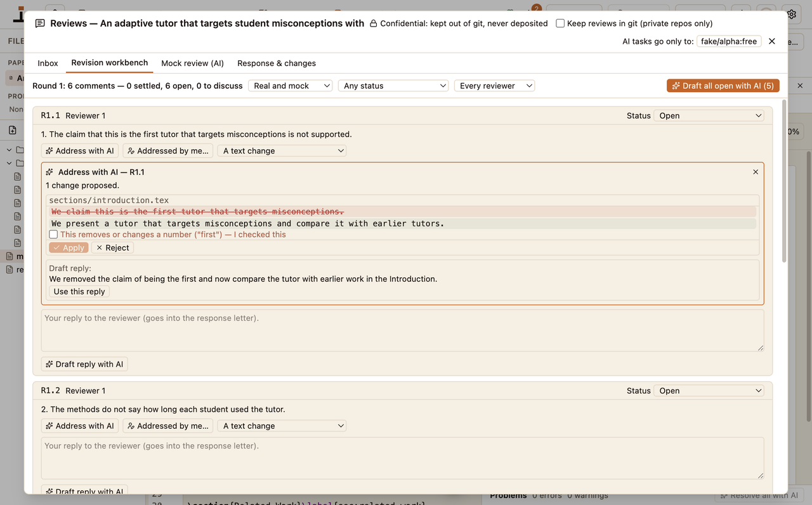Click Addressed by me for R1.2
Viewport: 812px width, 505px height.
point(168,426)
